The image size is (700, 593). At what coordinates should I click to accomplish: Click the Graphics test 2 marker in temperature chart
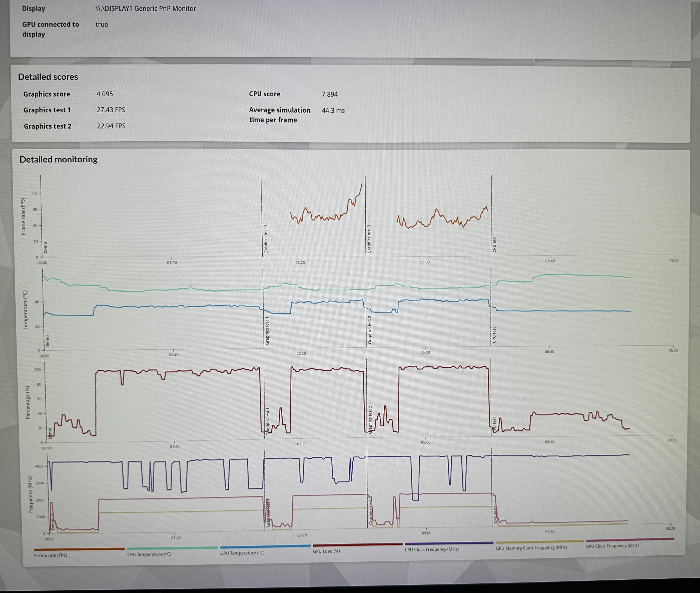point(370,330)
